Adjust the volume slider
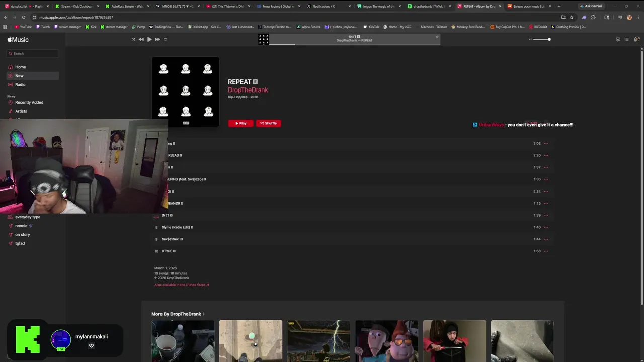Viewport: 644px width, 362px height. point(542,39)
